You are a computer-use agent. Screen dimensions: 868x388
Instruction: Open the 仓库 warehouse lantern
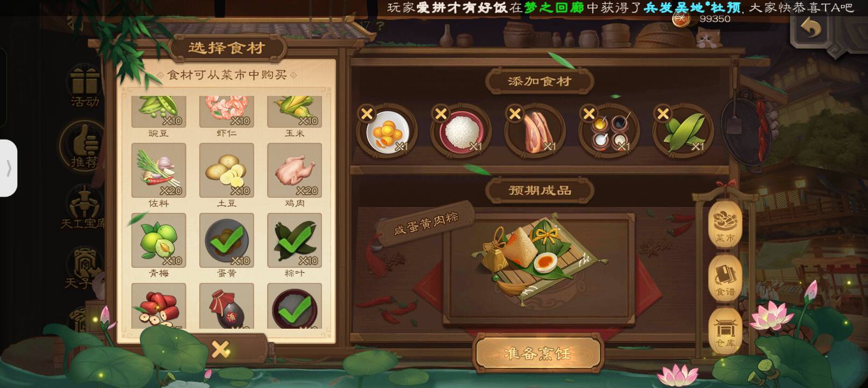click(x=725, y=330)
